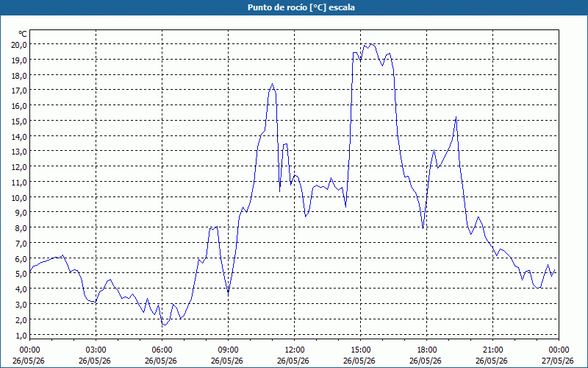Viewport: 588px width, 368px height.
Task: Select the 1,0 axis label
Action: [21, 336]
